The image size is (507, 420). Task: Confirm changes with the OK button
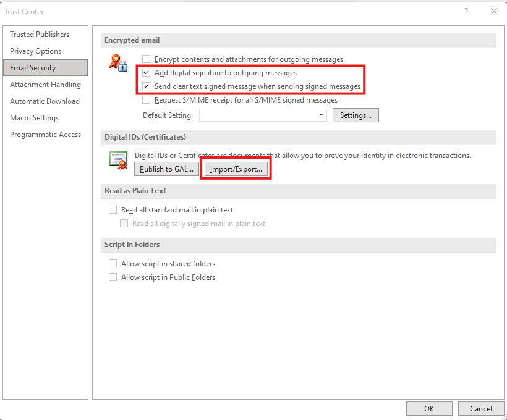pos(429,408)
